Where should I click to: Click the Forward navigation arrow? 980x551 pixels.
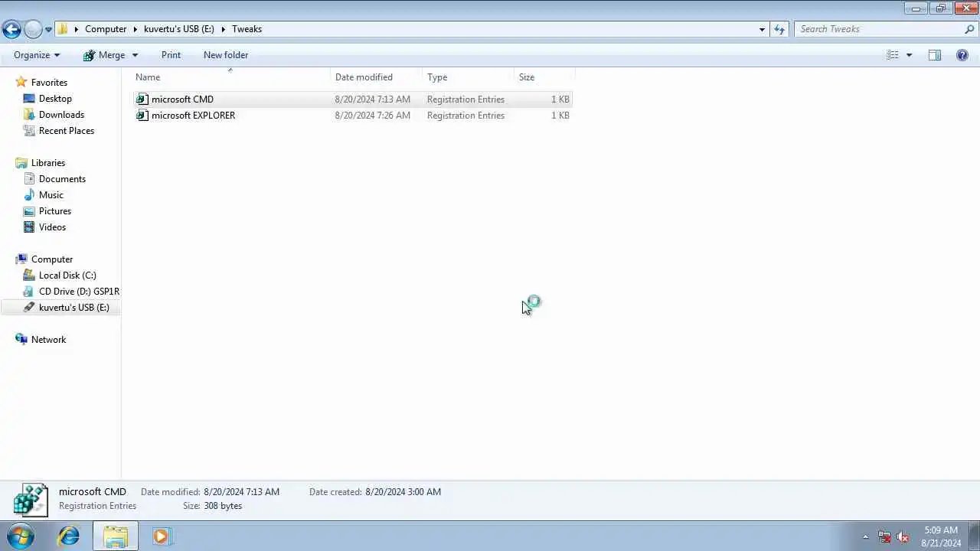point(33,29)
